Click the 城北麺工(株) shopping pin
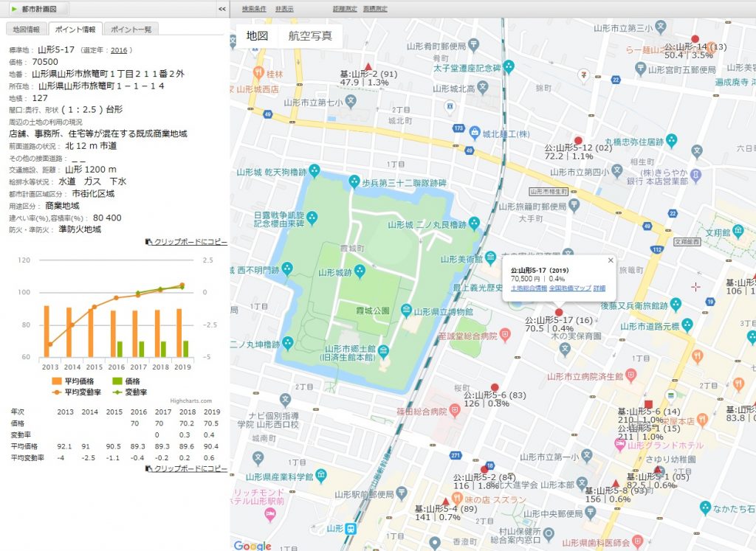Screen dimensions: 756x551 tap(475, 133)
